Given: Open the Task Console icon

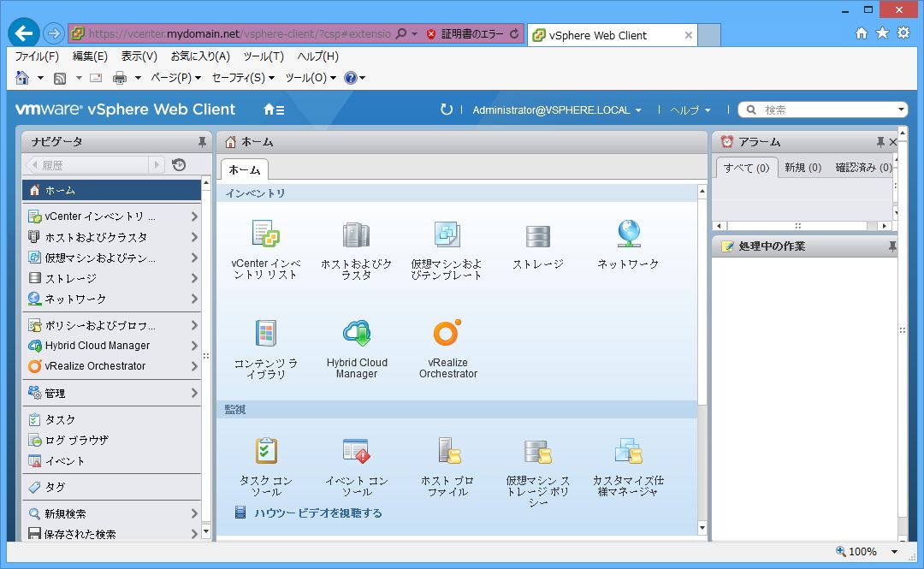Looking at the screenshot, I should 266,450.
